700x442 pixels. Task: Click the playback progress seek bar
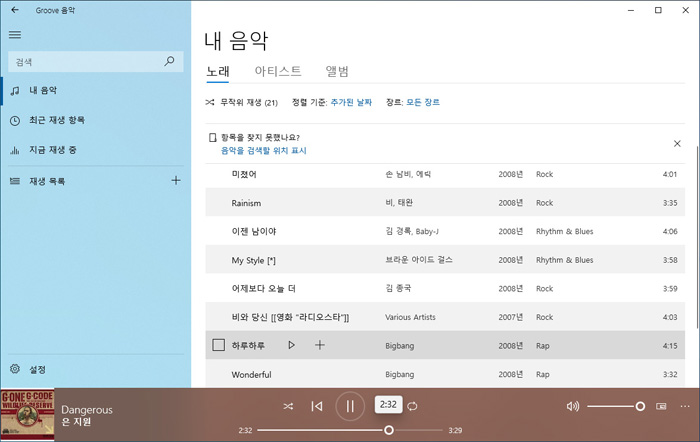tap(350, 430)
